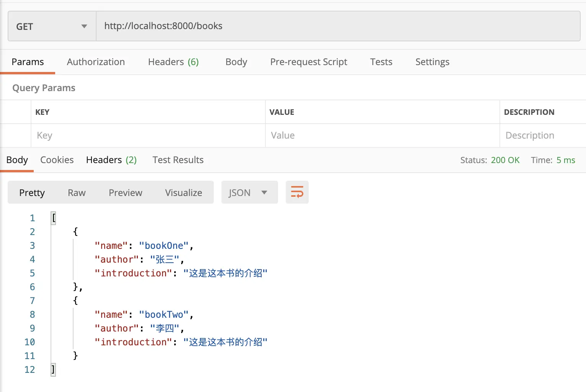Switch response view to Preview
This screenshot has height=392, width=586.
pyautogui.click(x=125, y=193)
